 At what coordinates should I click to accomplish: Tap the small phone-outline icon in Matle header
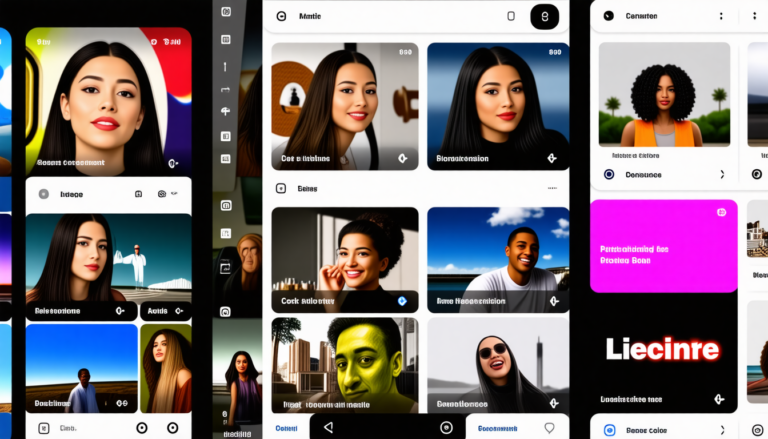(x=511, y=16)
